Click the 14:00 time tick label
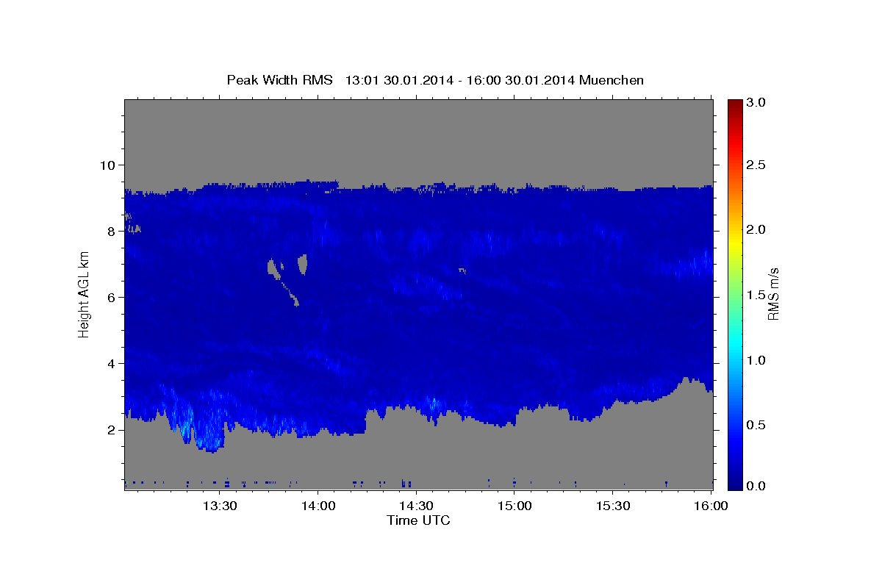Screen dimensions: 882x588 pyautogui.click(x=318, y=506)
